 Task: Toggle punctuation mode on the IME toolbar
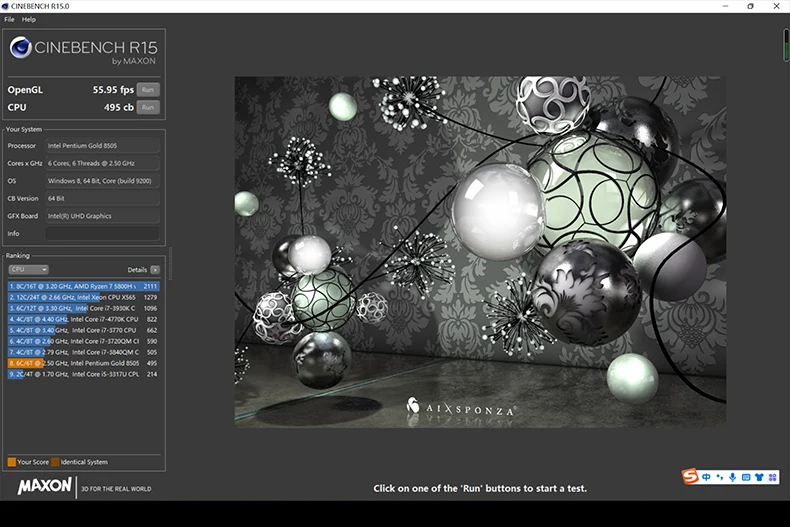click(x=719, y=477)
